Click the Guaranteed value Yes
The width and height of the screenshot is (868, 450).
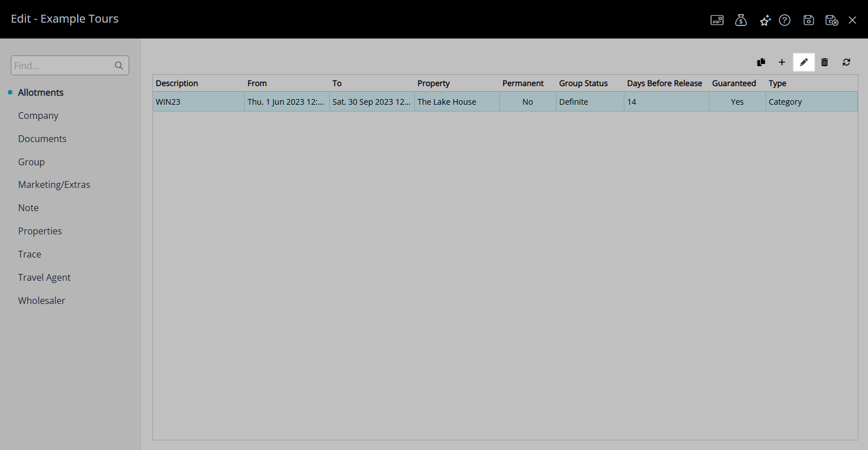[x=737, y=102]
